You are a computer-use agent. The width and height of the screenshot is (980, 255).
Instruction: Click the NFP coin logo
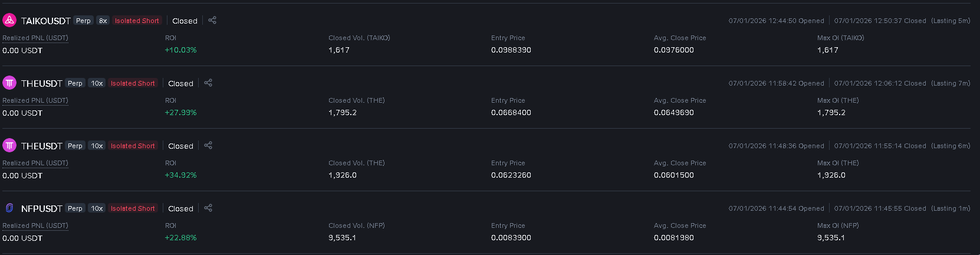tap(9, 208)
